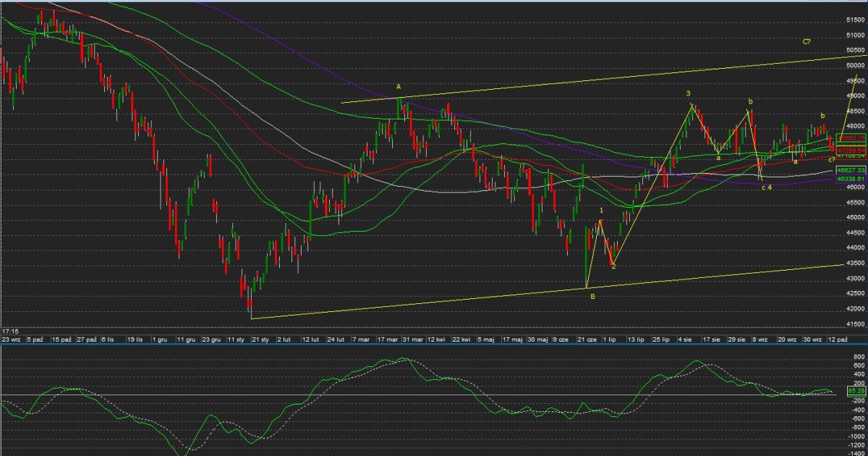
Task: Click the '?' in the 'c?' label beside the price tags
Action: pyautogui.click(x=834, y=159)
